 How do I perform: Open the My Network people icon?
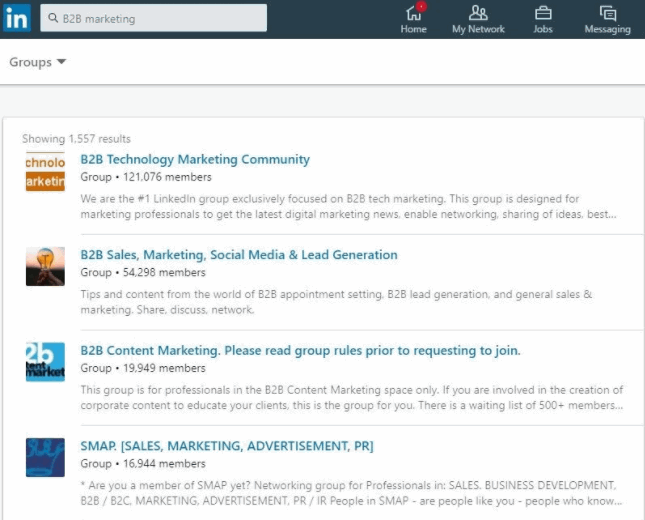point(478,13)
